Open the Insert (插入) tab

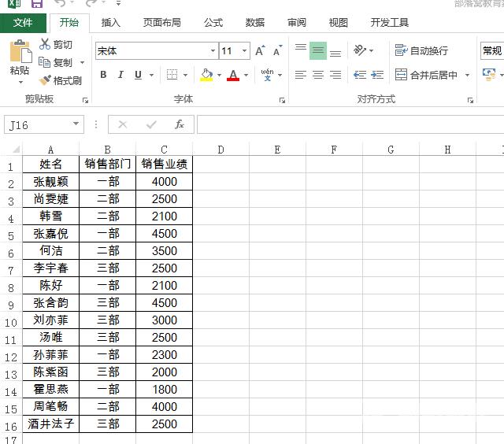click(x=111, y=23)
